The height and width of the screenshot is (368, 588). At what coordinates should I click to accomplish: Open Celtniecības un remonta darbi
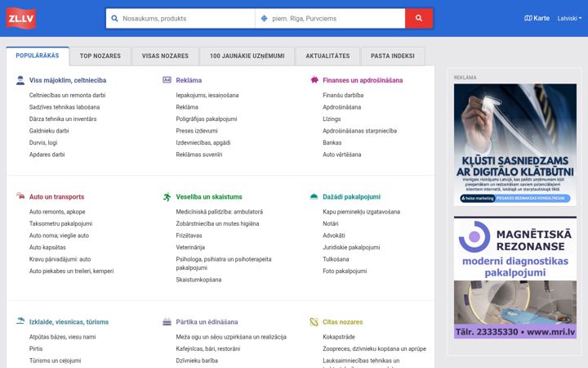click(67, 96)
